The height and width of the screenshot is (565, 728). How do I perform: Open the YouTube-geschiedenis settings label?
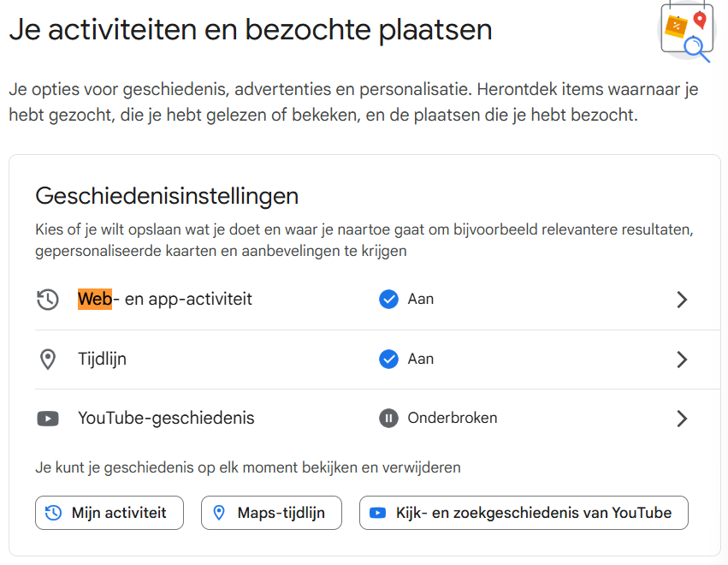tap(166, 419)
